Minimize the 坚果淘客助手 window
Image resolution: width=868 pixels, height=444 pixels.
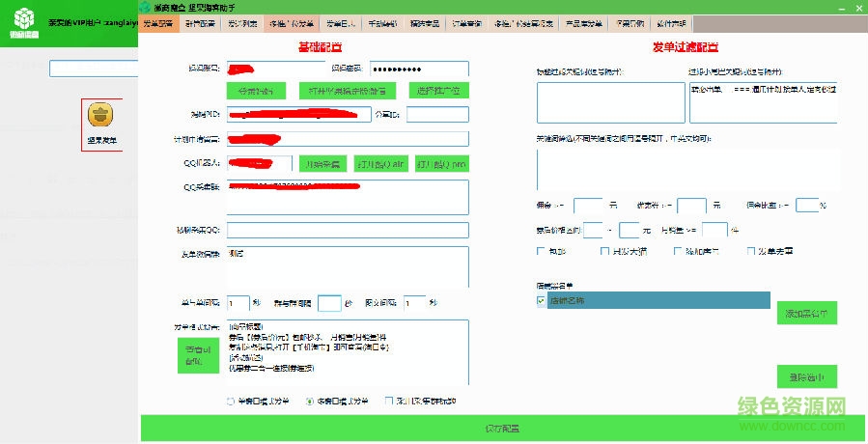pos(841,7)
